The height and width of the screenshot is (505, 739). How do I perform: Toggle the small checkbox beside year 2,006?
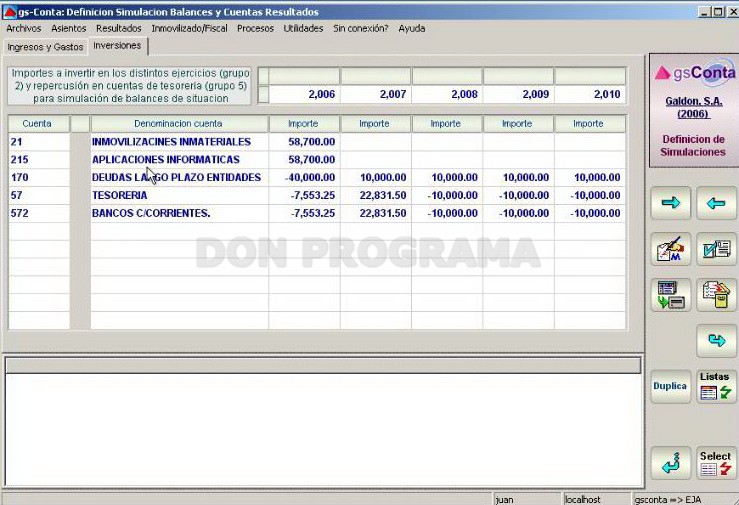(263, 94)
